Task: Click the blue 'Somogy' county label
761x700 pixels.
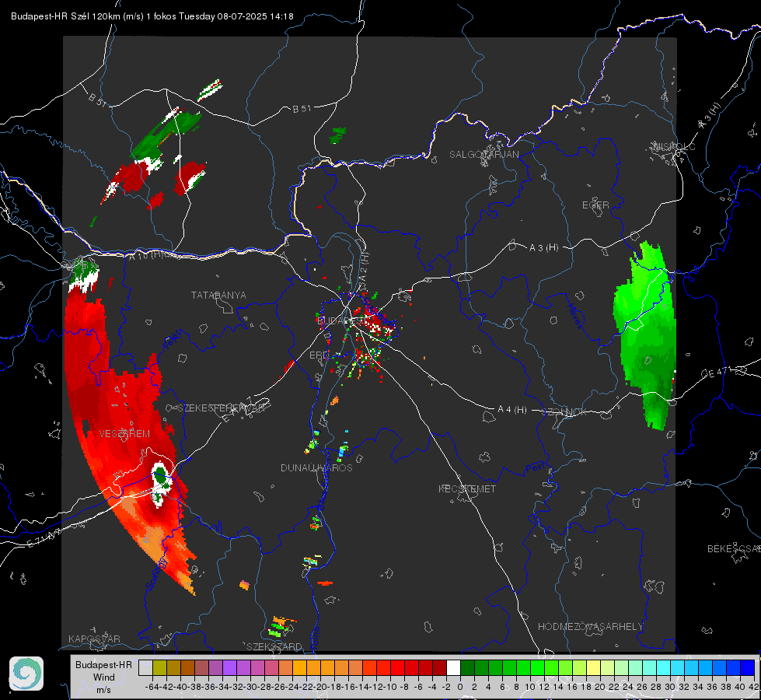Action: [156, 575]
